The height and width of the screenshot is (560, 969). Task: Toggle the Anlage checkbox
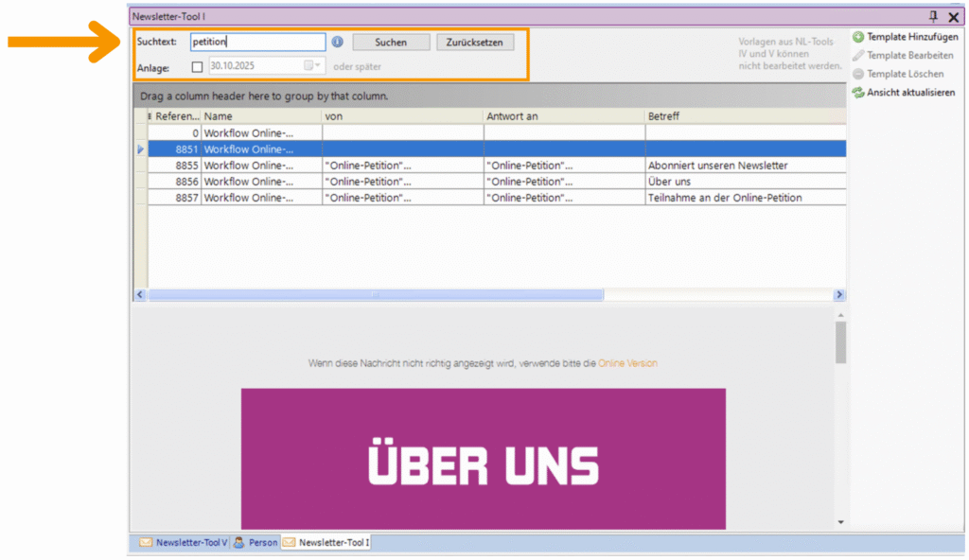[198, 66]
